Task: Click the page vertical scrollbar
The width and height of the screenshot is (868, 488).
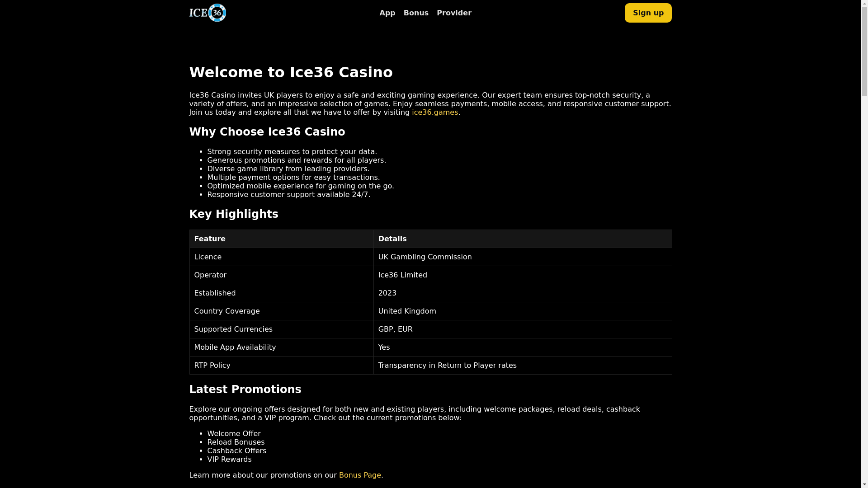Action: click(864, 244)
